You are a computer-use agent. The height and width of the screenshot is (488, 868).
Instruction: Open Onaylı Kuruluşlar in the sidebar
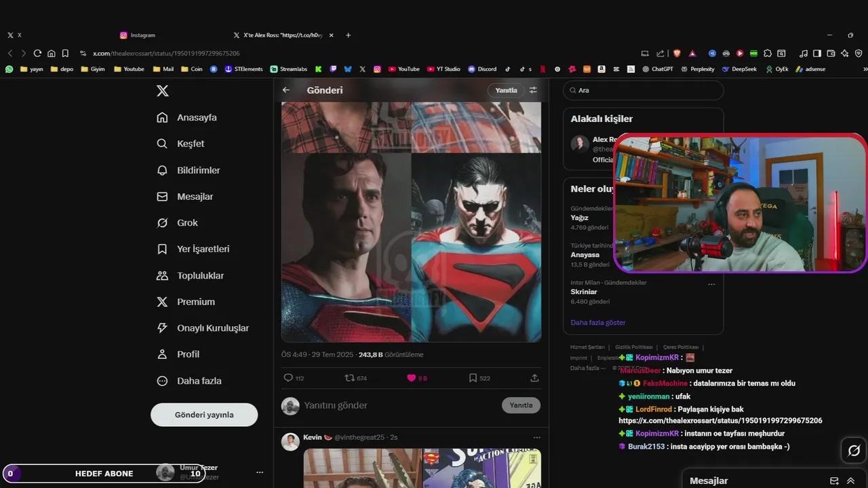click(x=202, y=328)
